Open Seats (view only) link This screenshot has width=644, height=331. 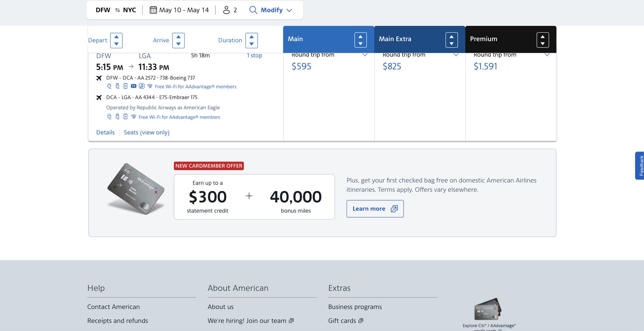point(147,132)
